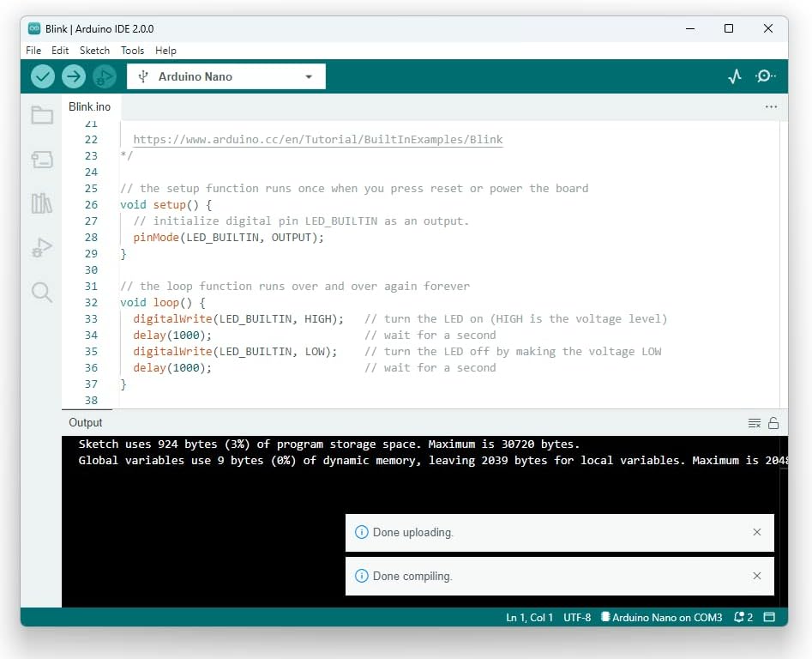Viewport: 812px width, 659px height.
Task: Open the Search sidebar icon
Action: (x=42, y=293)
